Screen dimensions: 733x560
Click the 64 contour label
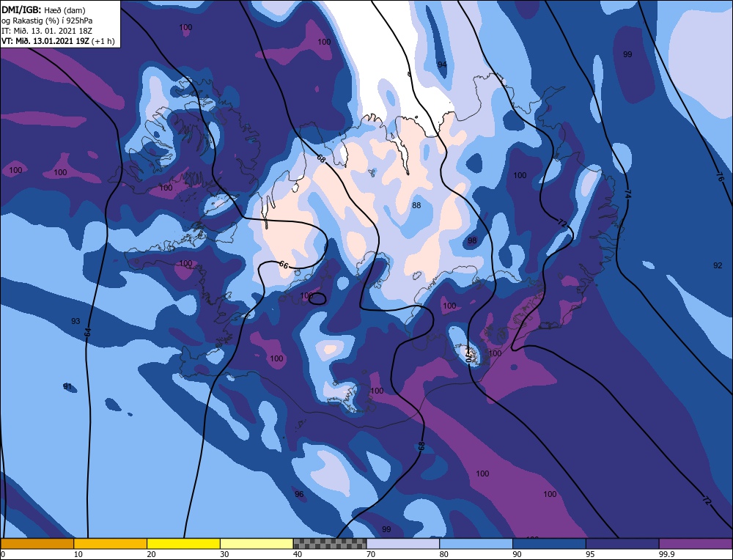[88, 332]
